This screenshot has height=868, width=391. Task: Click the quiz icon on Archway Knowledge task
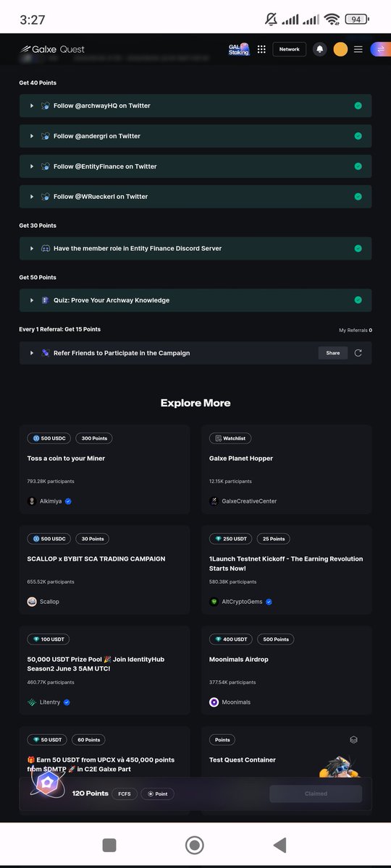[46, 300]
